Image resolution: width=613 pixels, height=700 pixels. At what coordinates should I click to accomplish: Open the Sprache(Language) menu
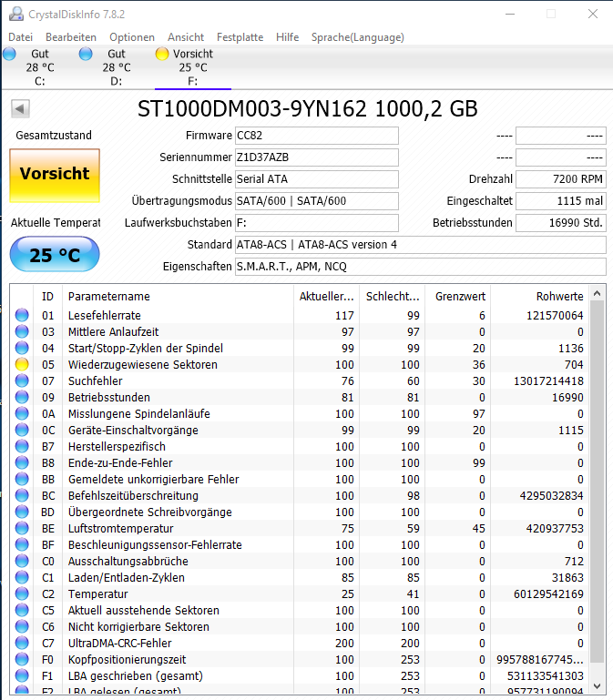[357, 37]
